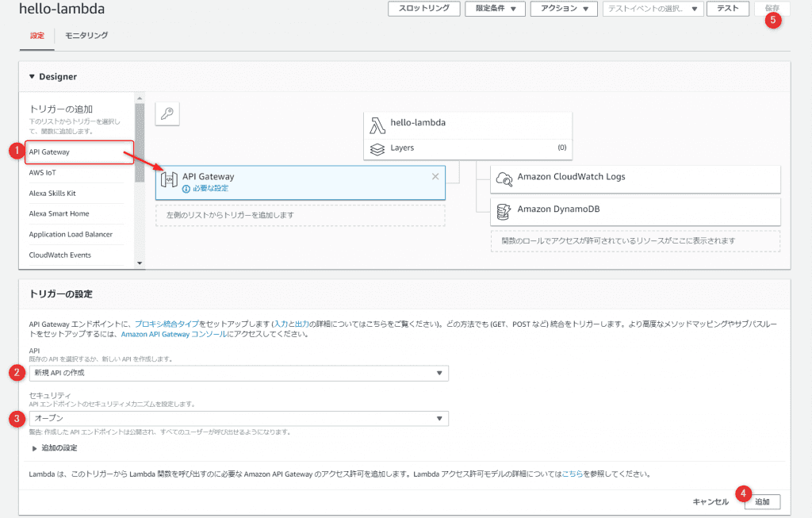
Task: Switch to the モニタリング tab
Action: (x=86, y=36)
